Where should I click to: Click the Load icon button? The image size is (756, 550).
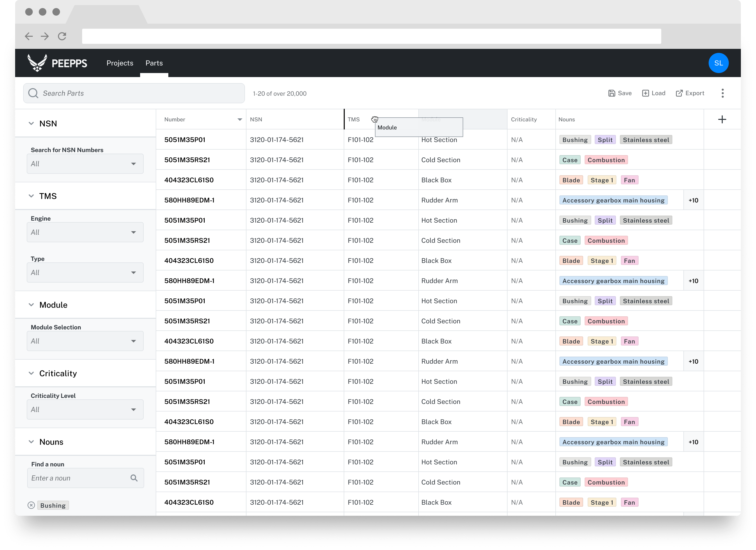[645, 93]
